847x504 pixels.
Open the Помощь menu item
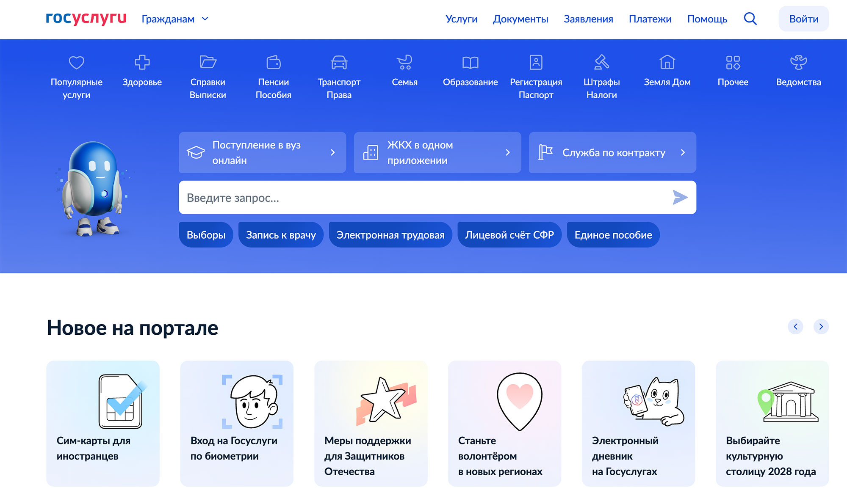[x=707, y=19]
